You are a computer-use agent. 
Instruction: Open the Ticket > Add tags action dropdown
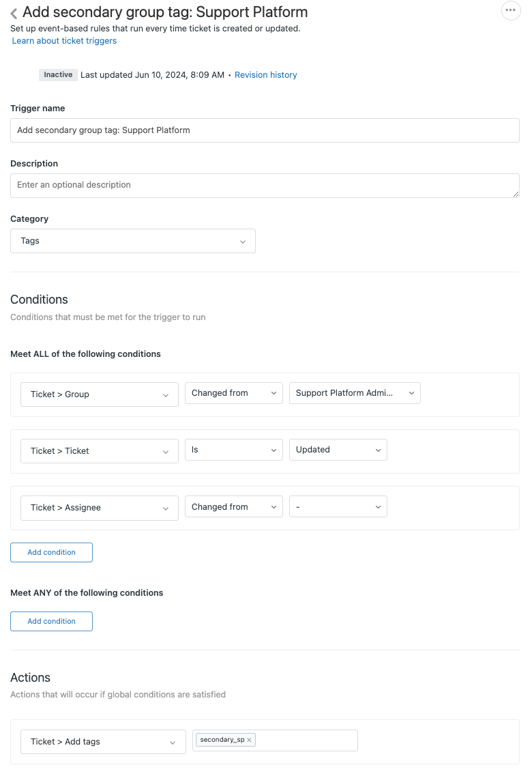103,742
